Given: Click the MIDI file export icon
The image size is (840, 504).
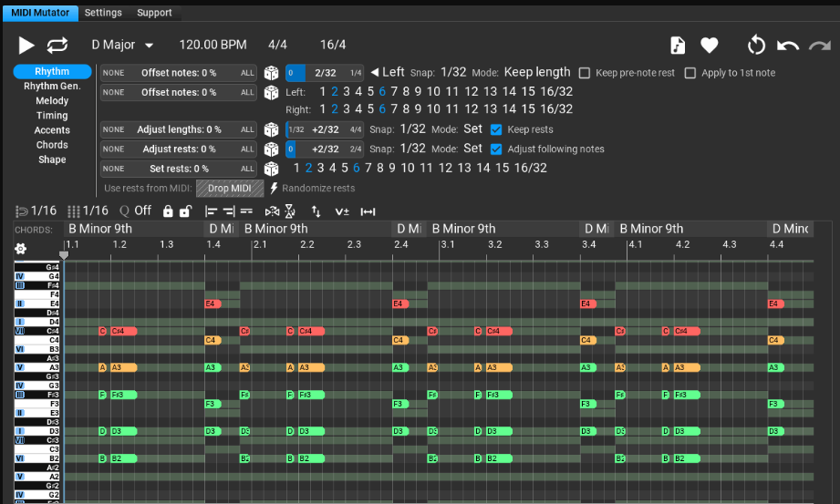Looking at the screenshot, I should (x=678, y=46).
